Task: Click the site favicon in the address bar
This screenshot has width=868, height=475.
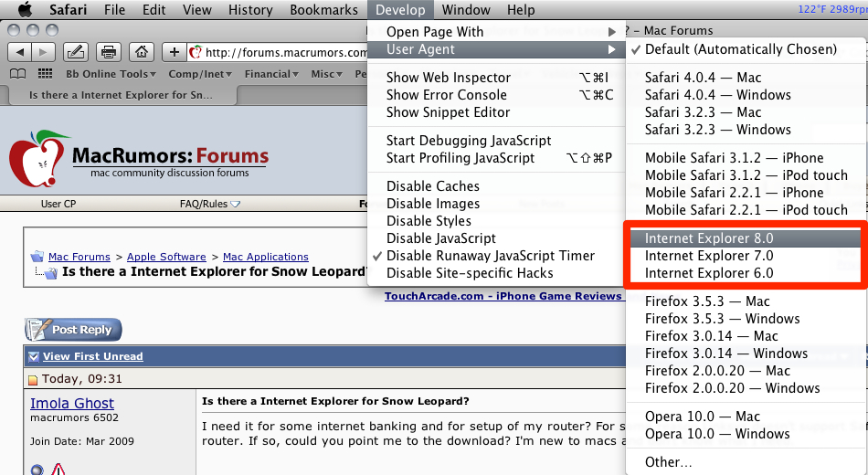Action: coord(196,53)
